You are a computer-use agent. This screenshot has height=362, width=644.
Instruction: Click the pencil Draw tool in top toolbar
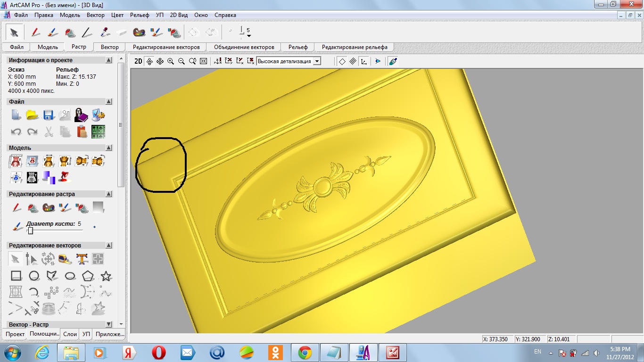(x=35, y=33)
